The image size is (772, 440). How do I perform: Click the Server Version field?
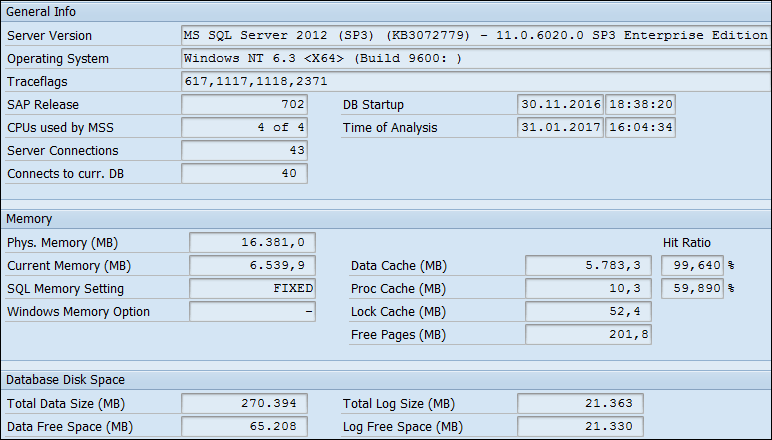(475, 35)
